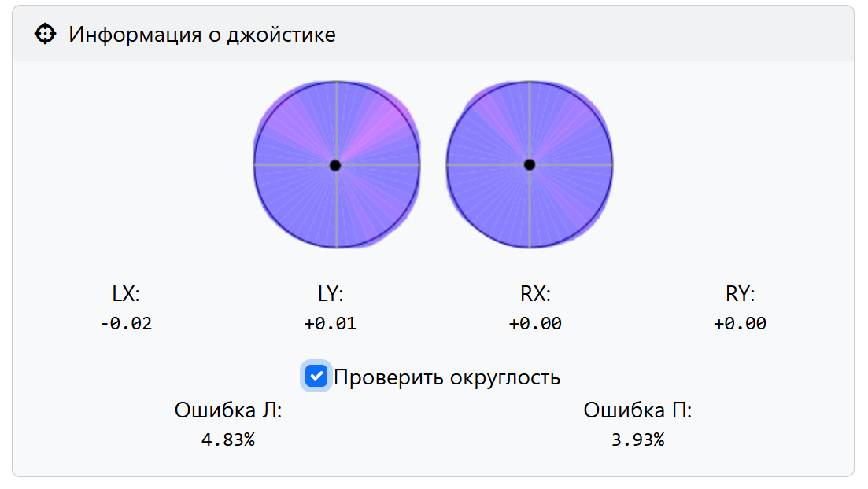Click the right error value 3.93%
Image resolution: width=868 pixels, height=489 pixels.
click(637, 439)
